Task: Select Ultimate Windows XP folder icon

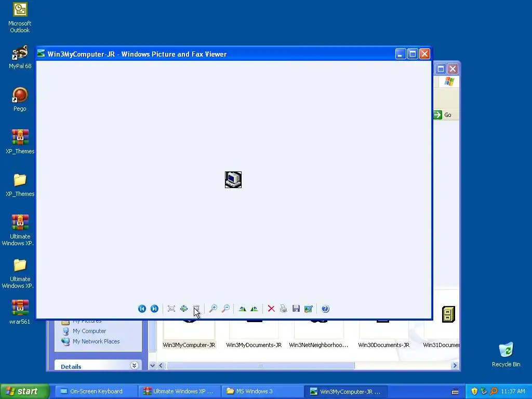Action: [20, 273]
